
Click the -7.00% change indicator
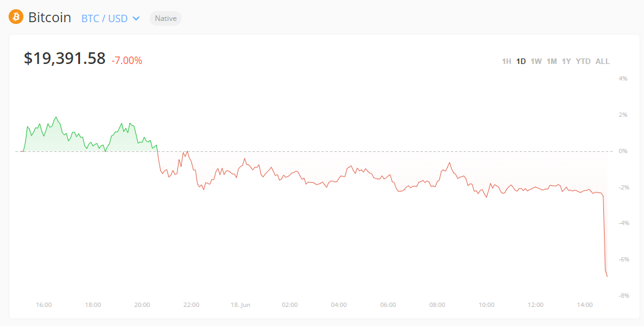tap(127, 60)
